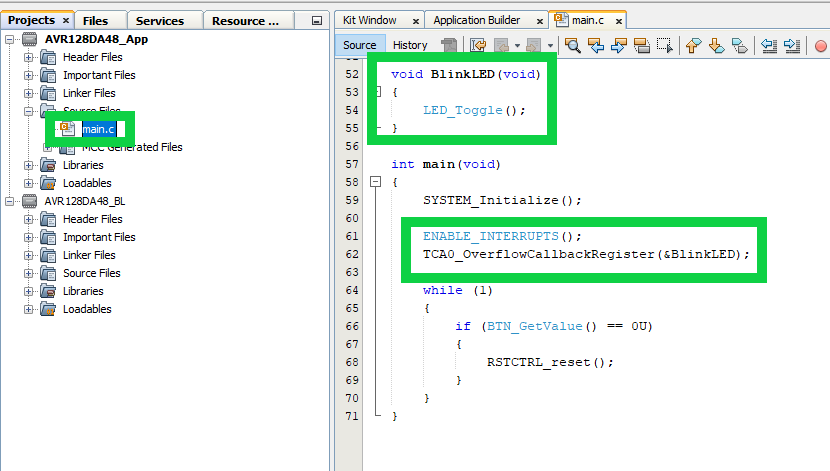The image size is (830, 471).
Task: Click the History view button
Action: point(410,45)
